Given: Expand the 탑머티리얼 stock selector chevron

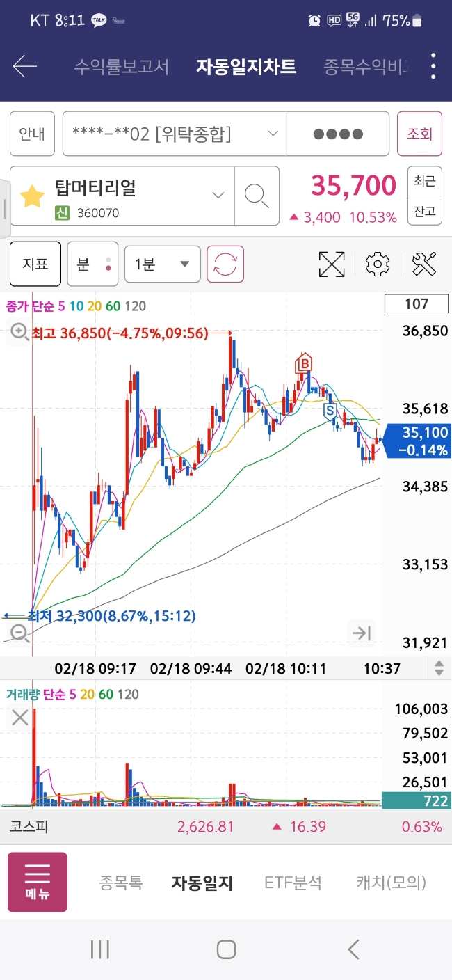Looking at the screenshot, I should click(218, 195).
